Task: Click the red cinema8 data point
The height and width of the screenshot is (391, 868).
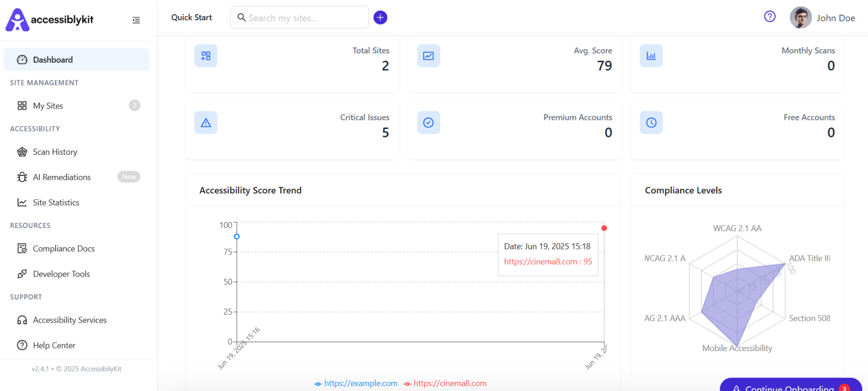Action: (604, 228)
